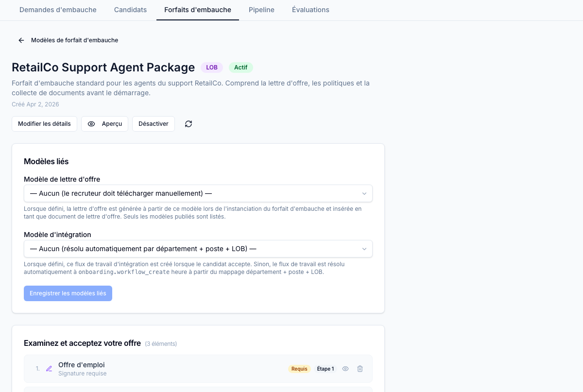Screen dimensions: 583x392
Task: Click the pen signature icon beside Offre d'emploi
Action: pyautogui.click(x=49, y=369)
